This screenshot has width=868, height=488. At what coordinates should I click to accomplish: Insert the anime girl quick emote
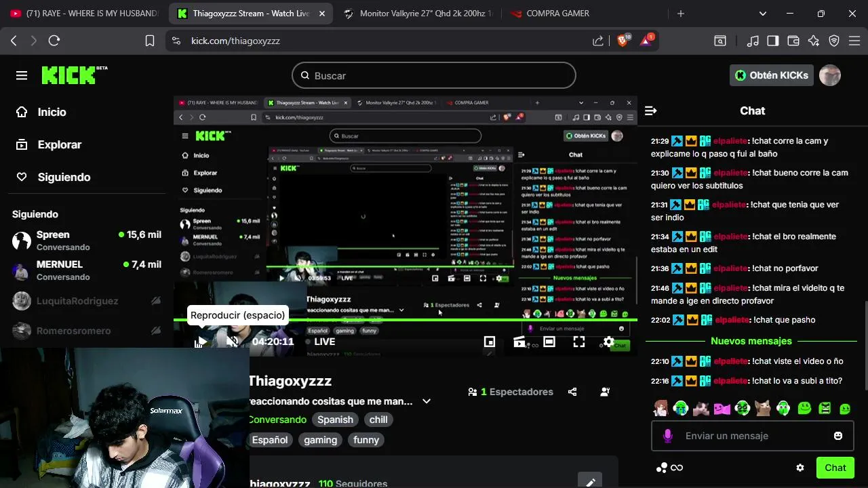(x=661, y=408)
